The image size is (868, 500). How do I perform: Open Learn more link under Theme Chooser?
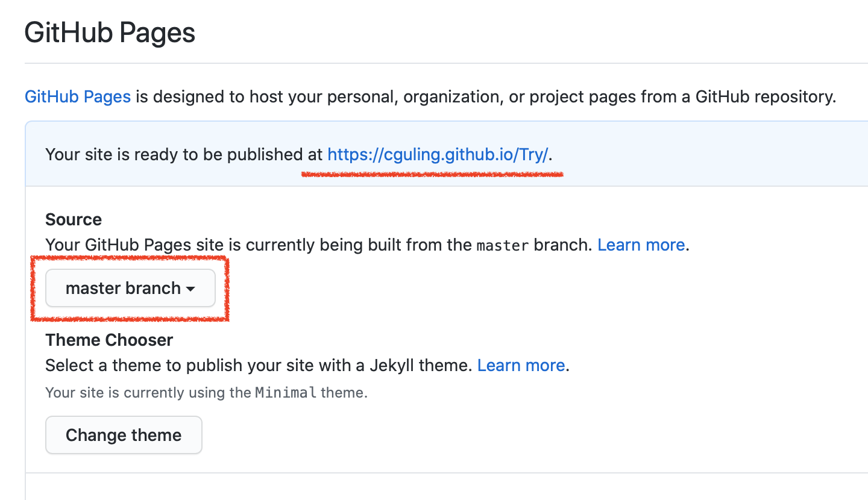tap(521, 365)
